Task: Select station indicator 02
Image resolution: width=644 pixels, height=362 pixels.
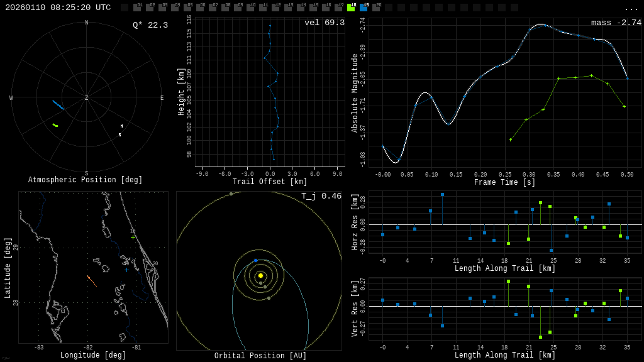Action: 150,8
